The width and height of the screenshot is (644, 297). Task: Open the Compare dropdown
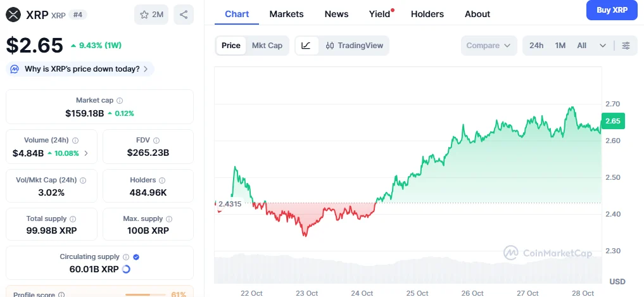488,46
